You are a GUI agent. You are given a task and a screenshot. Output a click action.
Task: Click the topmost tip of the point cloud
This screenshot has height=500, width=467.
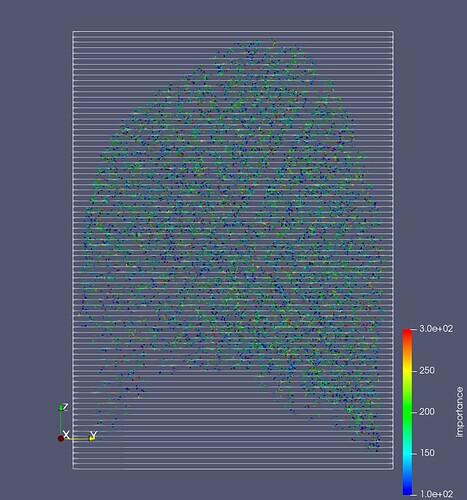point(274,42)
